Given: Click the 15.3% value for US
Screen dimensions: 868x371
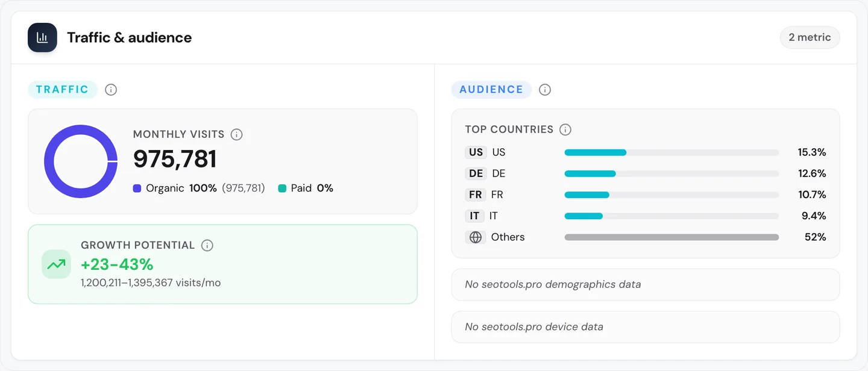Looking at the screenshot, I should coord(812,152).
